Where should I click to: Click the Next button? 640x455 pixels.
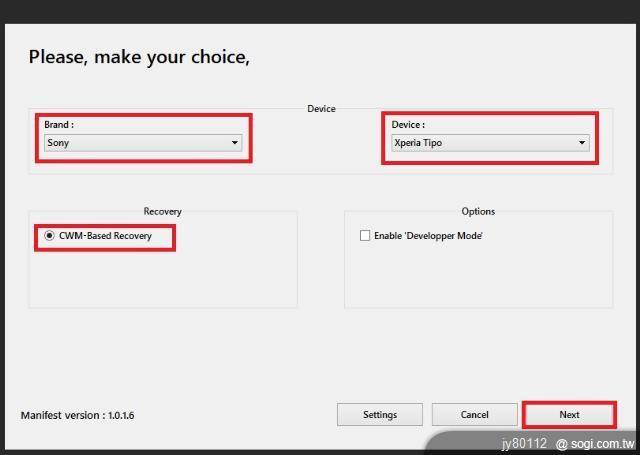click(x=569, y=414)
